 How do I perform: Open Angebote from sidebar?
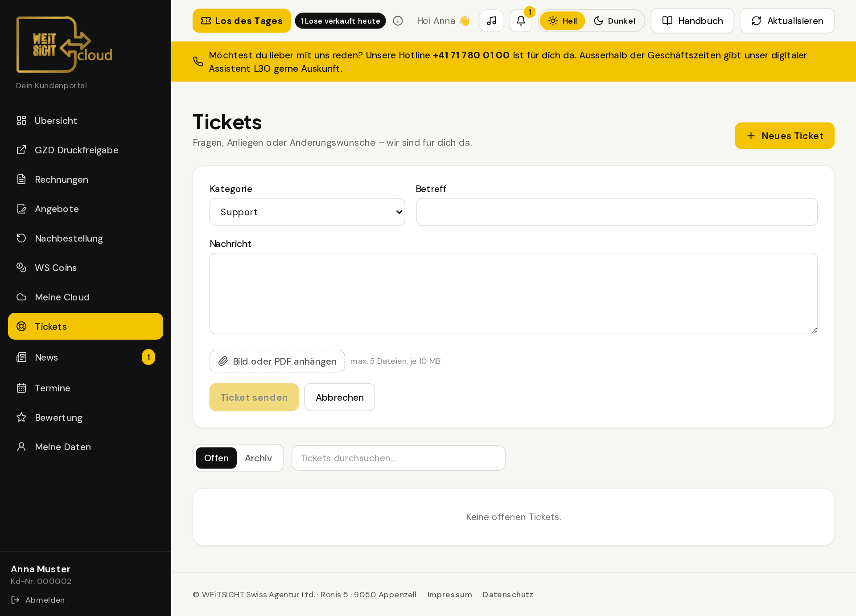pos(86,209)
